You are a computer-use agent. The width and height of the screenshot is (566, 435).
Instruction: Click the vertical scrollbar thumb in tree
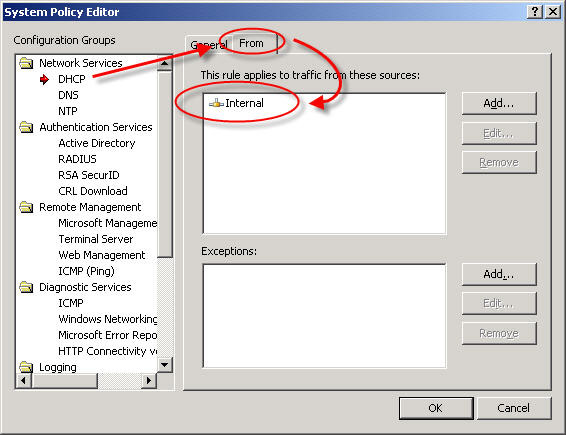coord(165,164)
